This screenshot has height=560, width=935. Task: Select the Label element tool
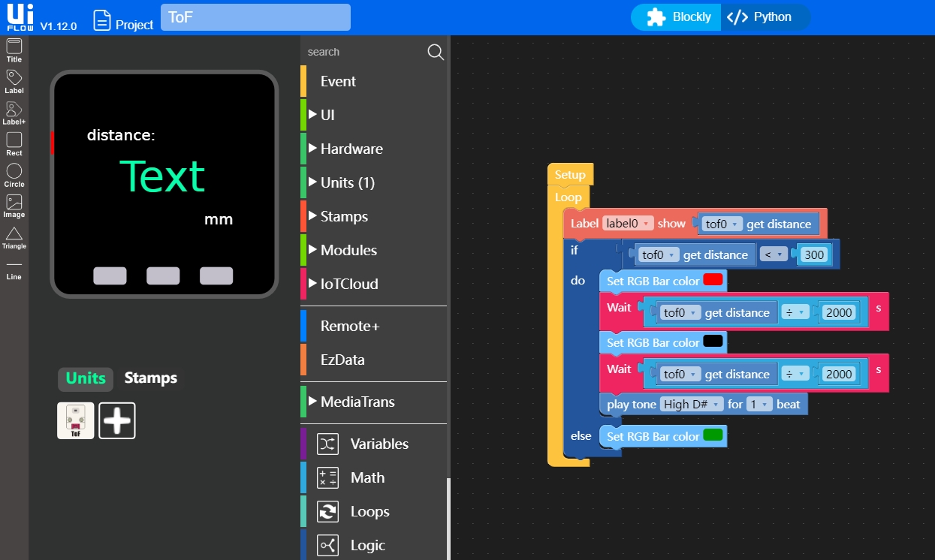click(x=14, y=80)
